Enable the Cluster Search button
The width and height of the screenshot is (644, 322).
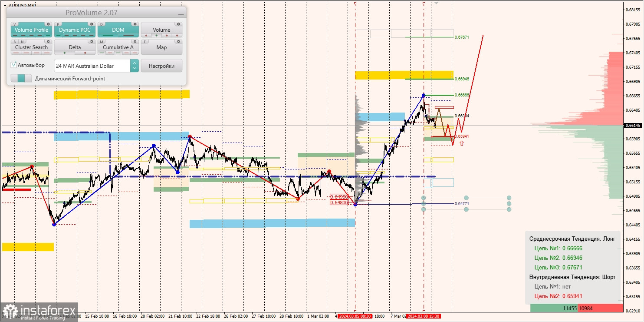click(x=31, y=47)
